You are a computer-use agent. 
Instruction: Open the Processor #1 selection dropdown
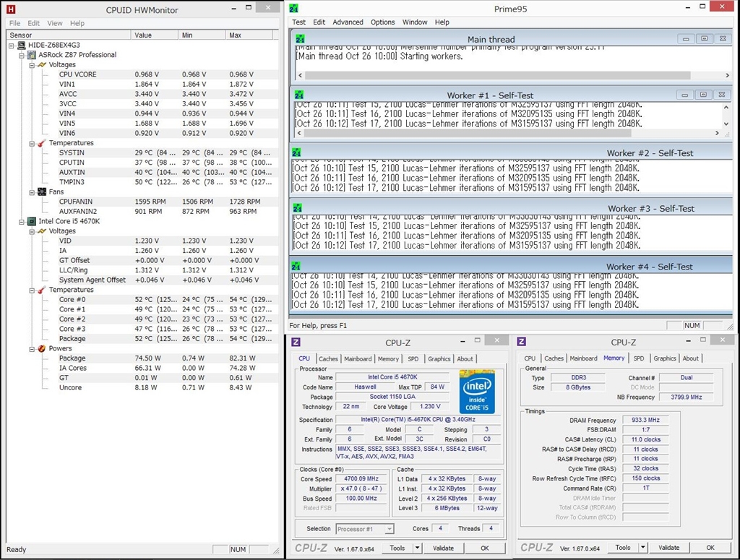[389, 529]
